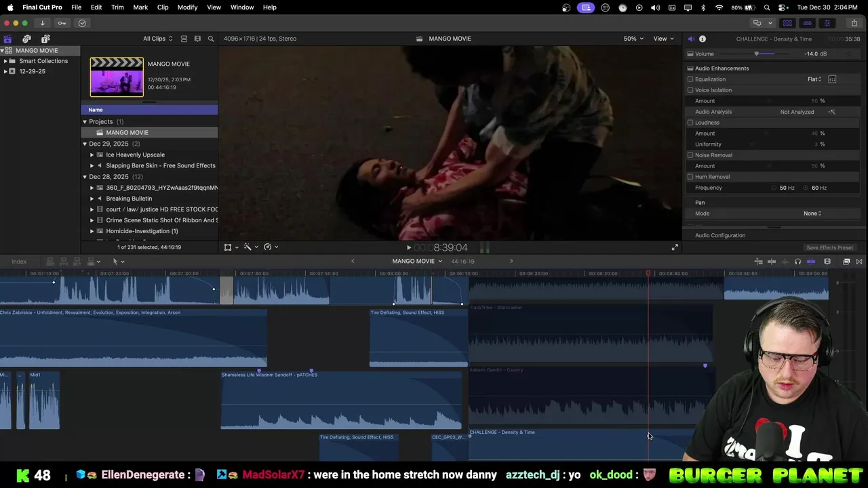This screenshot has height=488, width=868.
Task: Open the Audio inspector speaker tab
Action: (x=690, y=39)
